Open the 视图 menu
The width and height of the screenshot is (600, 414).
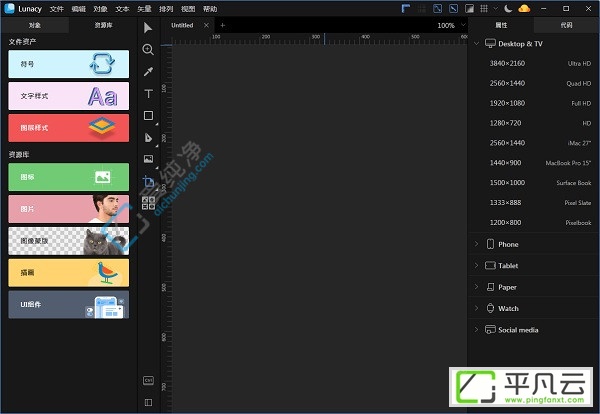click(188, 9)
